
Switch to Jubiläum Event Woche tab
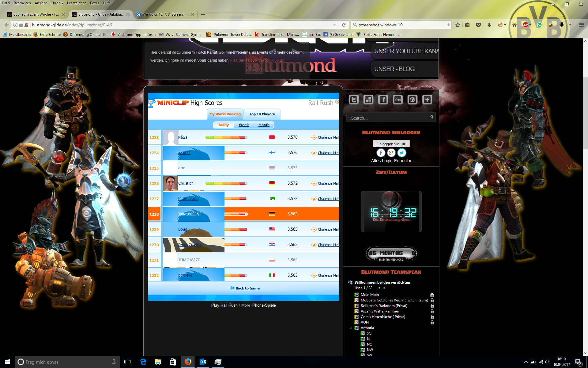point(36,14)
